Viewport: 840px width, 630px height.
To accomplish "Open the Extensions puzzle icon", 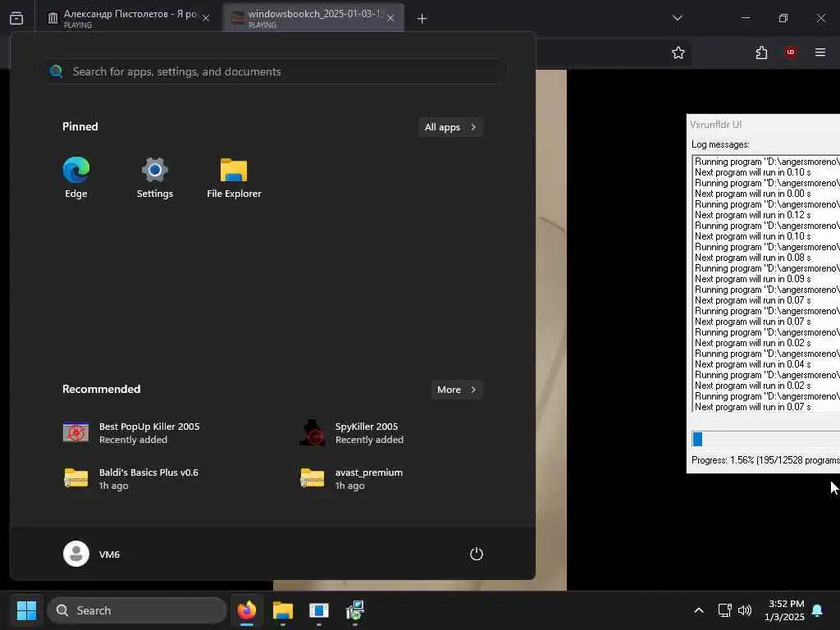I will coord(761,52).
